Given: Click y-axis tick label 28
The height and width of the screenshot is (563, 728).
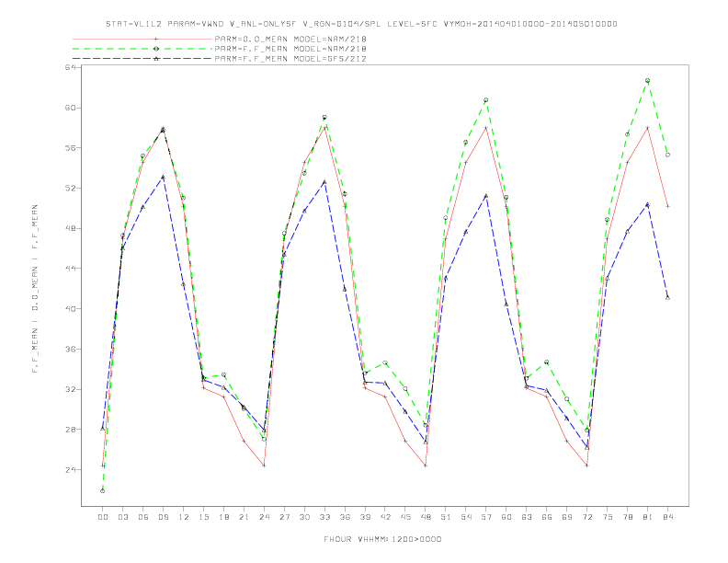Looking at the screenshot, I should (71, 430).
